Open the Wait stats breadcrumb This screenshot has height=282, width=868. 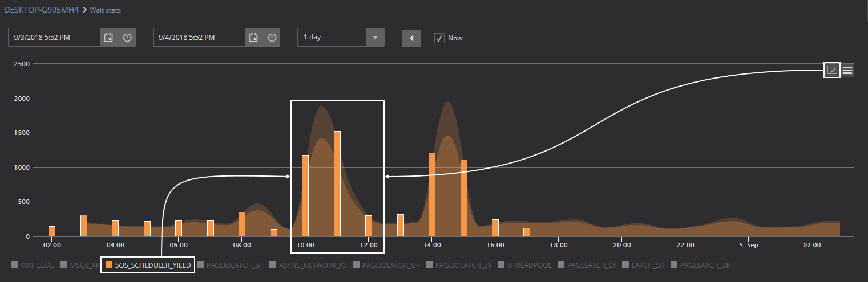point(105,10)
